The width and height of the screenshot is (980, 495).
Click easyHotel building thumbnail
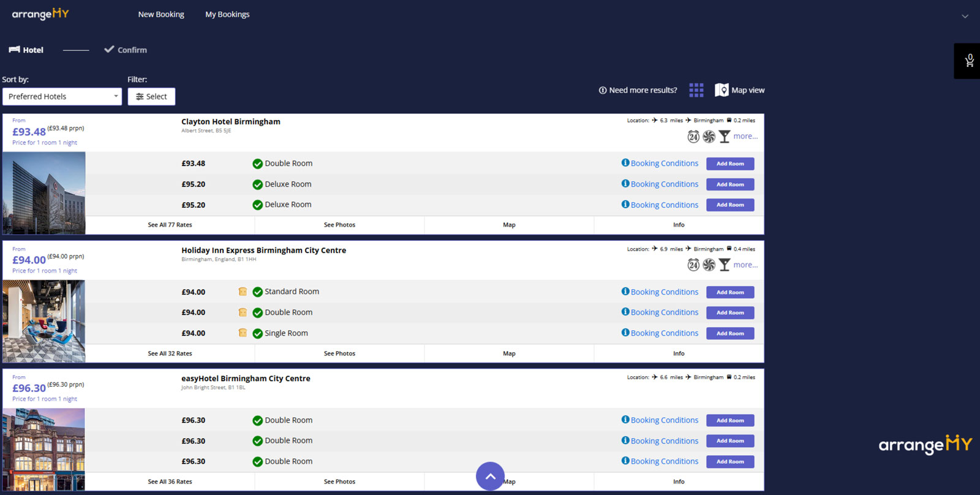tap(44, 450)
